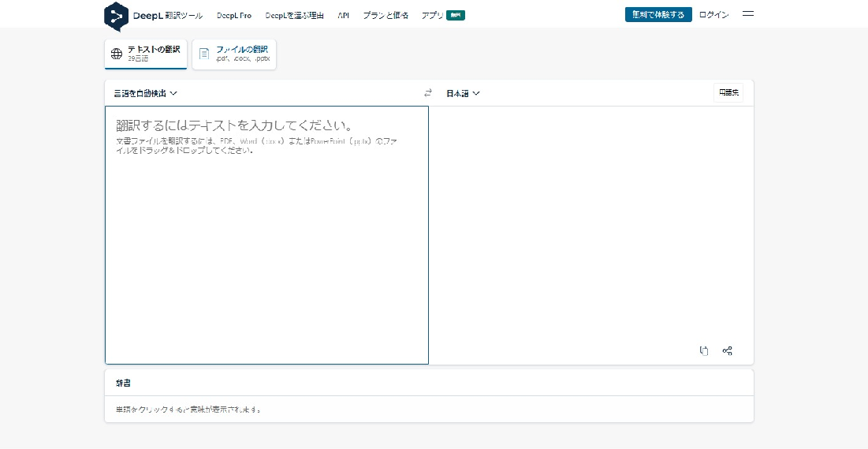Switch to the ファイルの翻訳 tab

[234, 54]
